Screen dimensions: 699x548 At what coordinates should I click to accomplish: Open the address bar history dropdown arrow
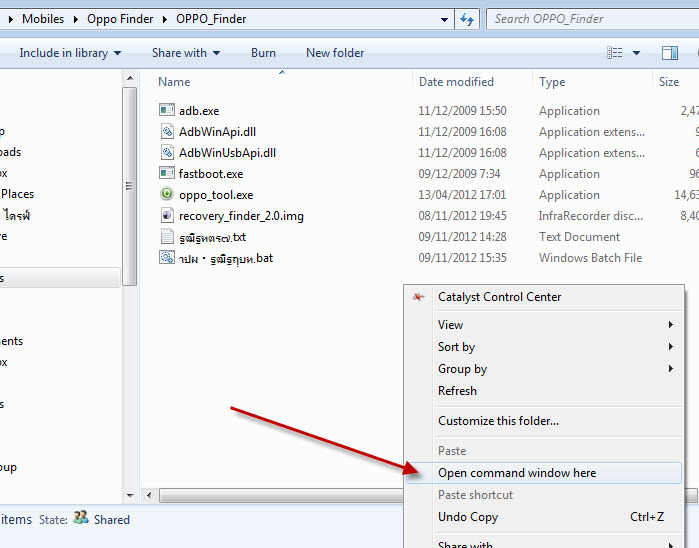[444, 20]
